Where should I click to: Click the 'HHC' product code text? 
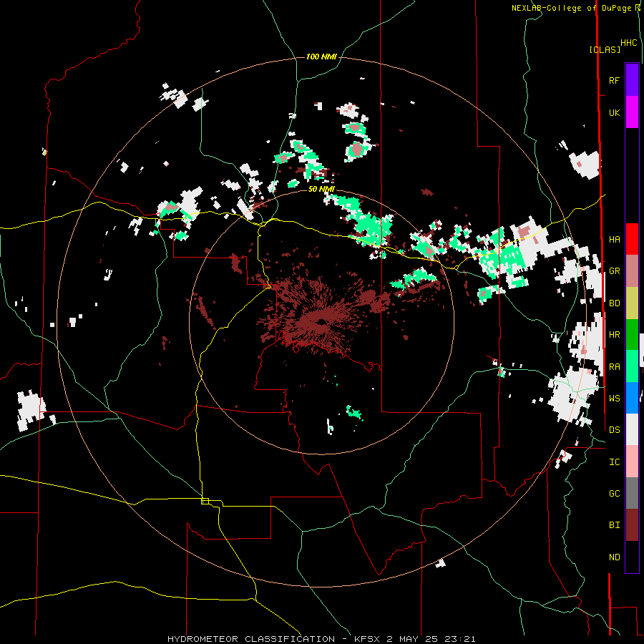coord(628,43)
